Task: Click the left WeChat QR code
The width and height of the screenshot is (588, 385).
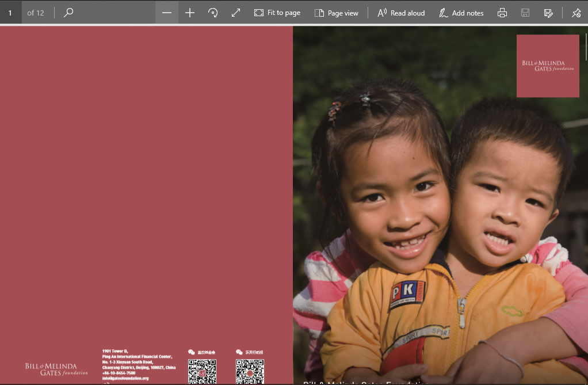Action: pos(202,372)
